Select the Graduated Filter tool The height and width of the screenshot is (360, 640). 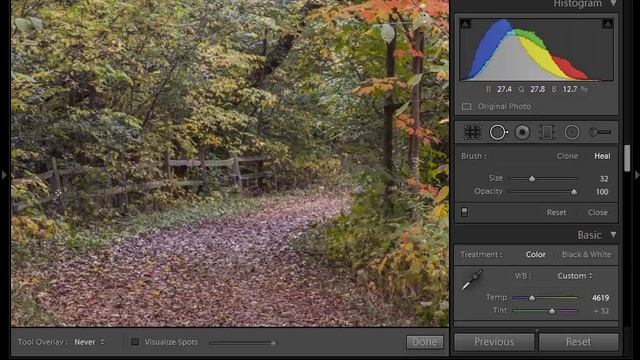[x=547, y=132]
